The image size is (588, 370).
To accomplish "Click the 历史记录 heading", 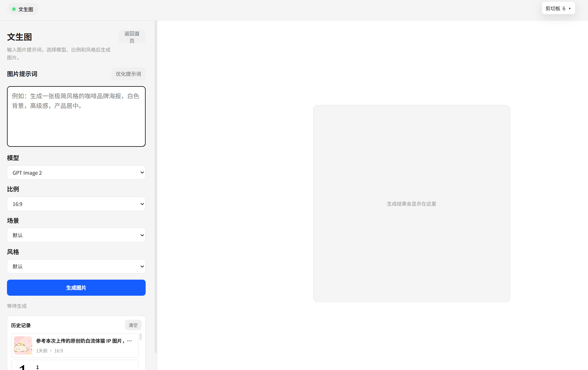I will click(21, 325).
